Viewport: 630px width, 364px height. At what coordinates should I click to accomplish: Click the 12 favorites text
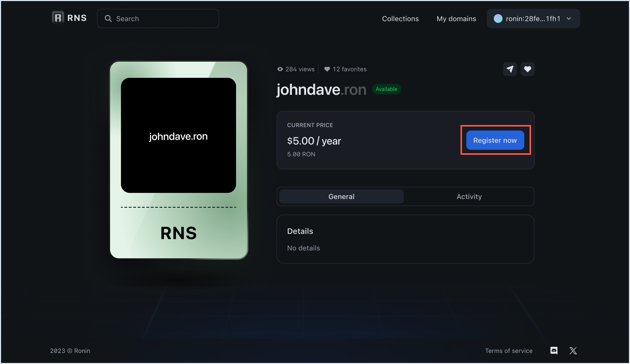(x=350, y=69)
